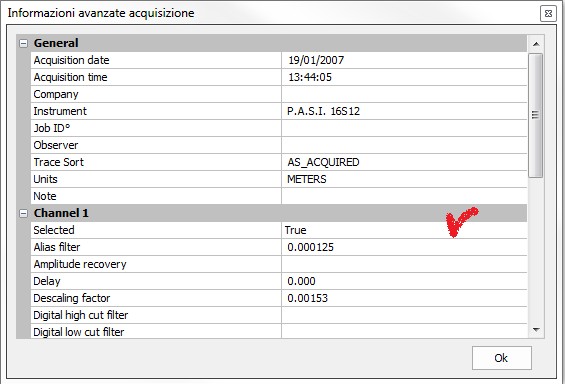
Task: Click the Channel 1 section header text
Action: [61, 213]
